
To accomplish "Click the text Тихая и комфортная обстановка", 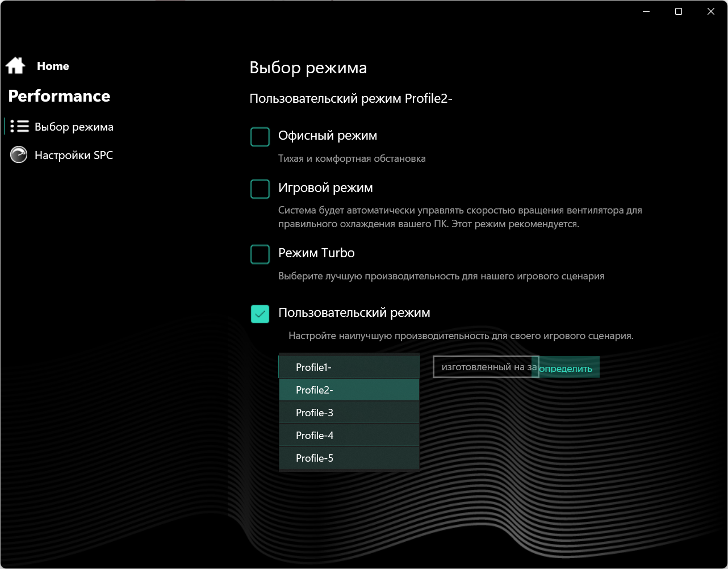I will (352, 158).
